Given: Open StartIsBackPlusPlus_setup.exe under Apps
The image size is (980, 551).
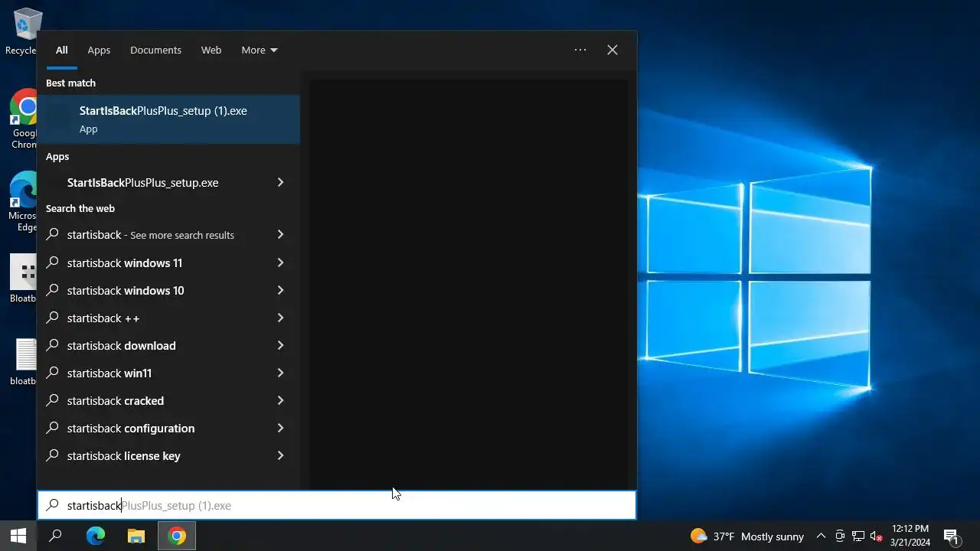Looking at the screenshot, I should click(155, 183).
